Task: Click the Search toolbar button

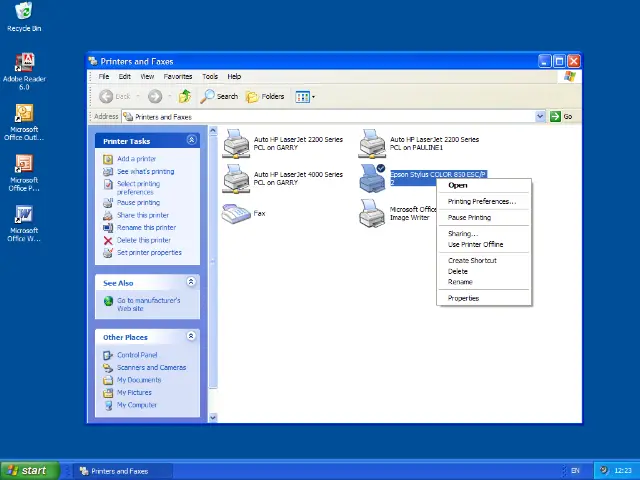Action: pos(219,97)
